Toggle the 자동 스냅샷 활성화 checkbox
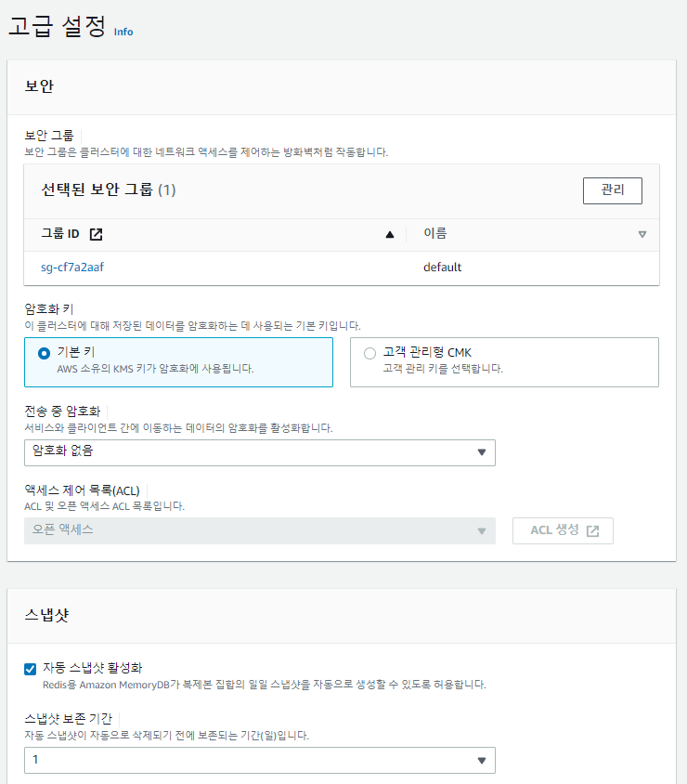 pyautogui.click(x=31, y=668)
